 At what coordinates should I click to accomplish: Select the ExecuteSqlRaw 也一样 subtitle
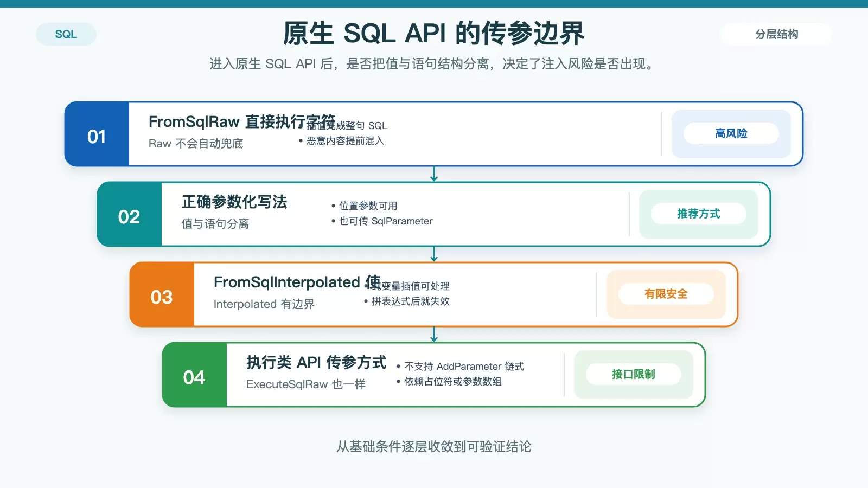point(306,384)
